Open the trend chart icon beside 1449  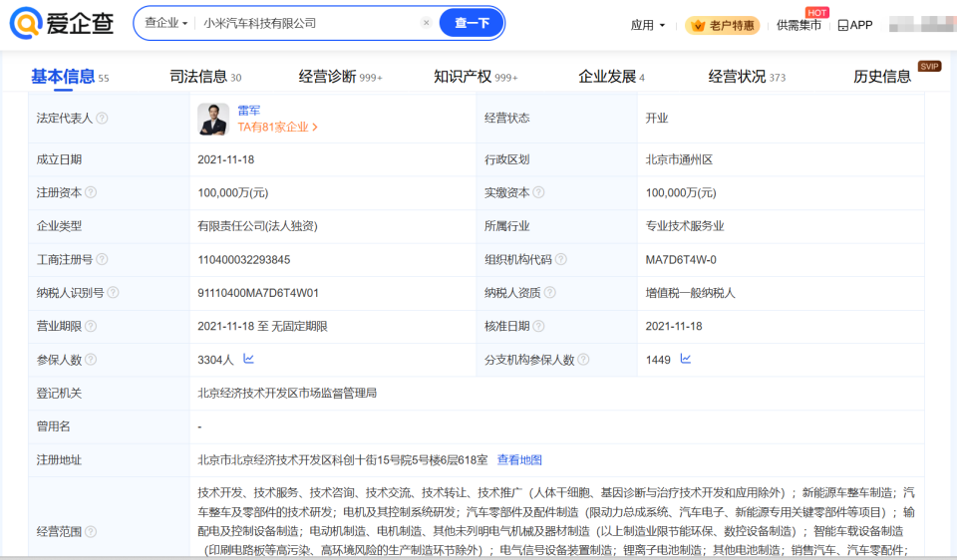[686, 359]
